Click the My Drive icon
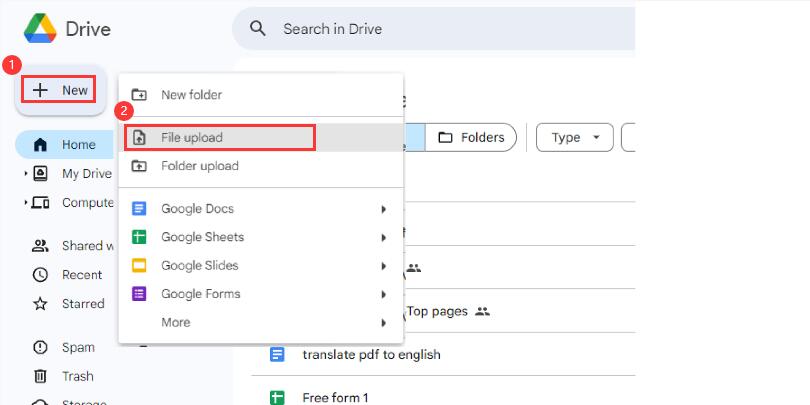The image size is (810, 405). [40, 174]
